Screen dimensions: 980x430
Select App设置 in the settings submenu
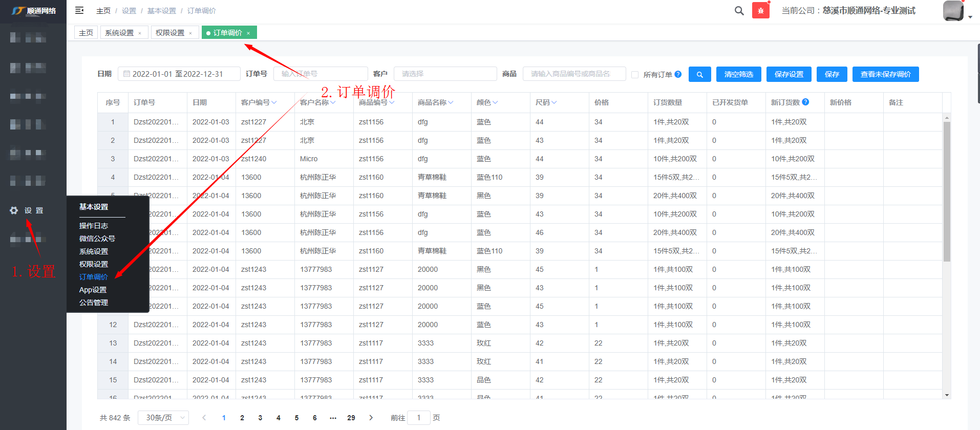coord(93,290)
